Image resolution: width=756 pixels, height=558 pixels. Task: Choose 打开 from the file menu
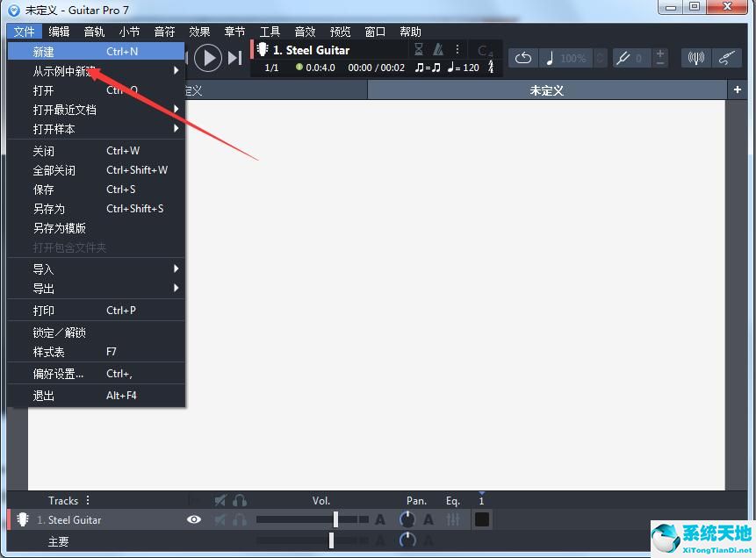[97, 90]
